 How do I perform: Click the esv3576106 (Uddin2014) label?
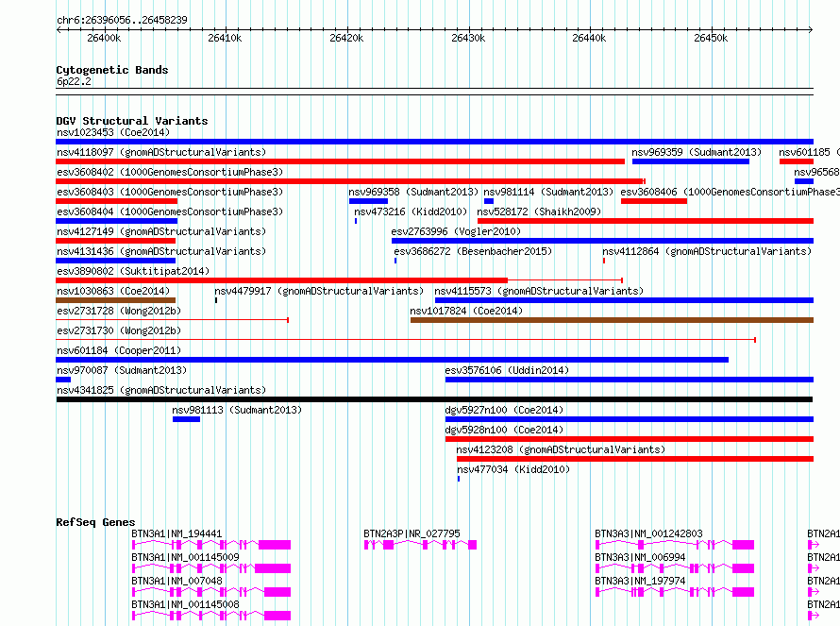click(x=507, y=370)
